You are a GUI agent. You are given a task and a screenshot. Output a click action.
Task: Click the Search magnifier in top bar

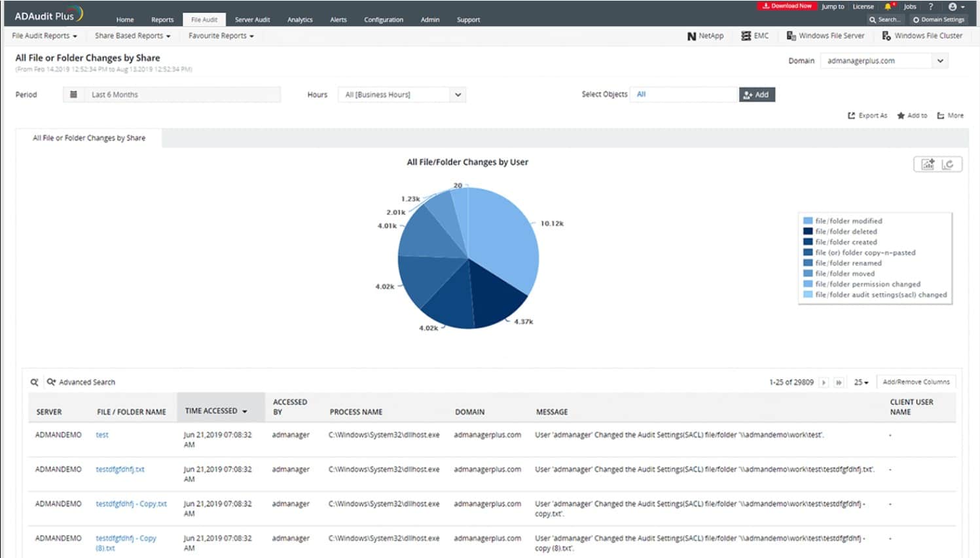click(873, 20)
